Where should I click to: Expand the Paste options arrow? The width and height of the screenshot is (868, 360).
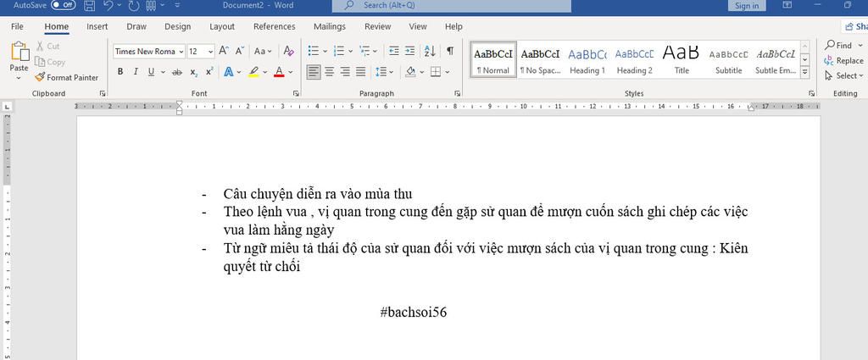click(x=19, y=78)
